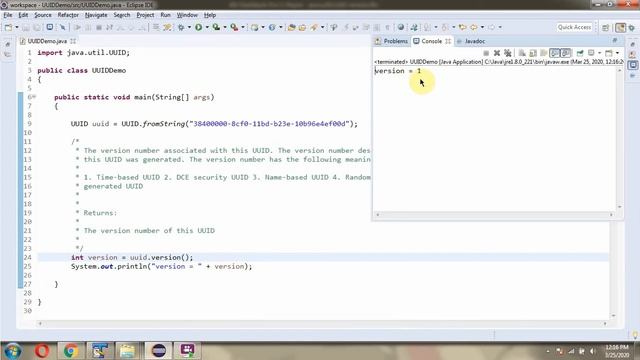The image size is (640, 360).
Task: Run the program with green Run button
Action: [199, 27]
